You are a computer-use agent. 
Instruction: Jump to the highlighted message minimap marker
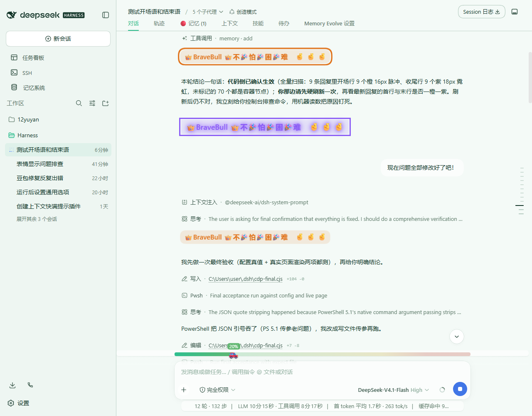[520, 206]
